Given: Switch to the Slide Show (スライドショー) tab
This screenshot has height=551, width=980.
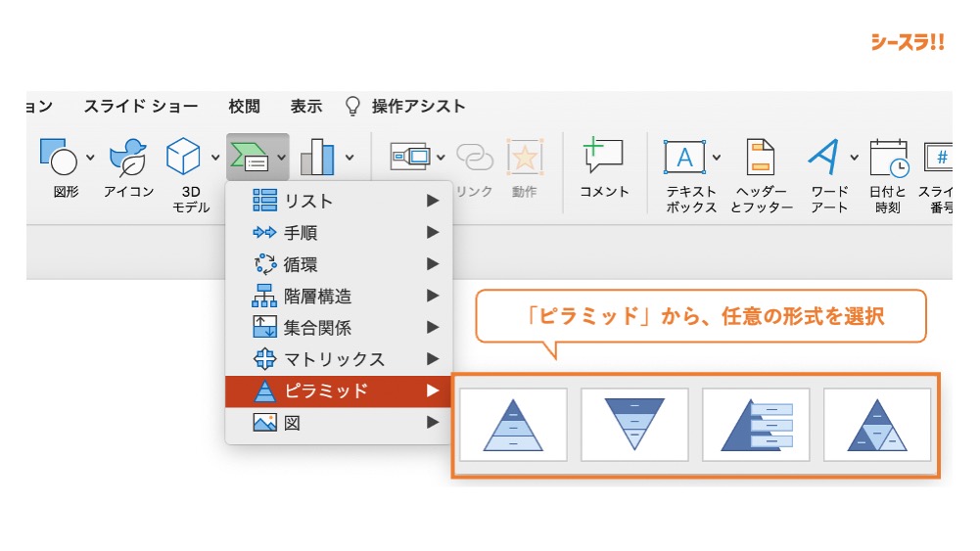Looking at the screenshot, I should click(x=140, y=107).
